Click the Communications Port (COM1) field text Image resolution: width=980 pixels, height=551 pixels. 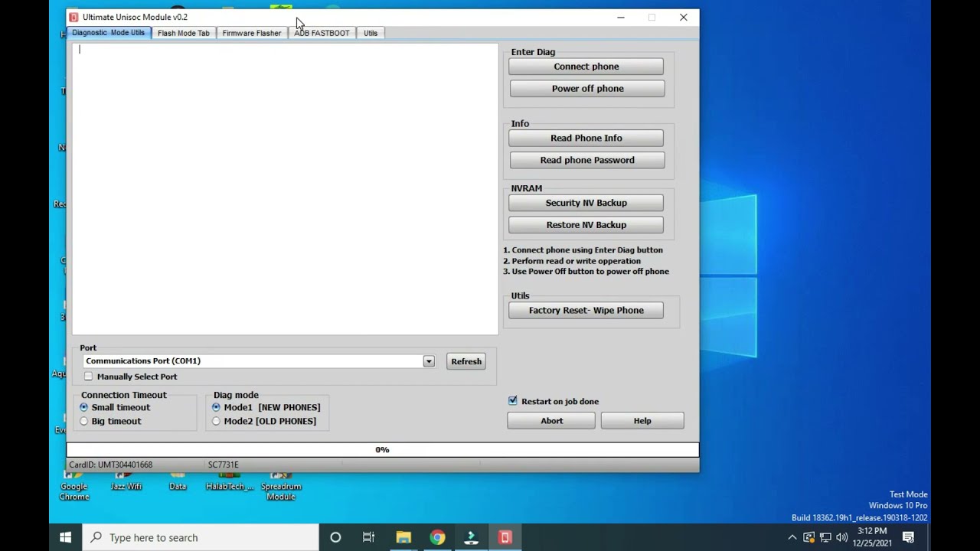click(143, 360)
